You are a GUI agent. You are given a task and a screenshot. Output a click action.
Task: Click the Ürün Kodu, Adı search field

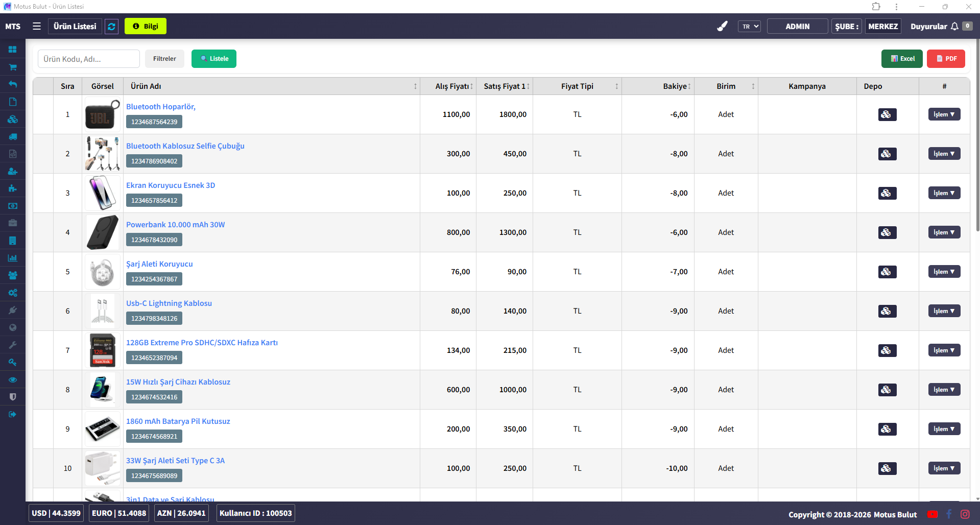click(x=89, y=59)
